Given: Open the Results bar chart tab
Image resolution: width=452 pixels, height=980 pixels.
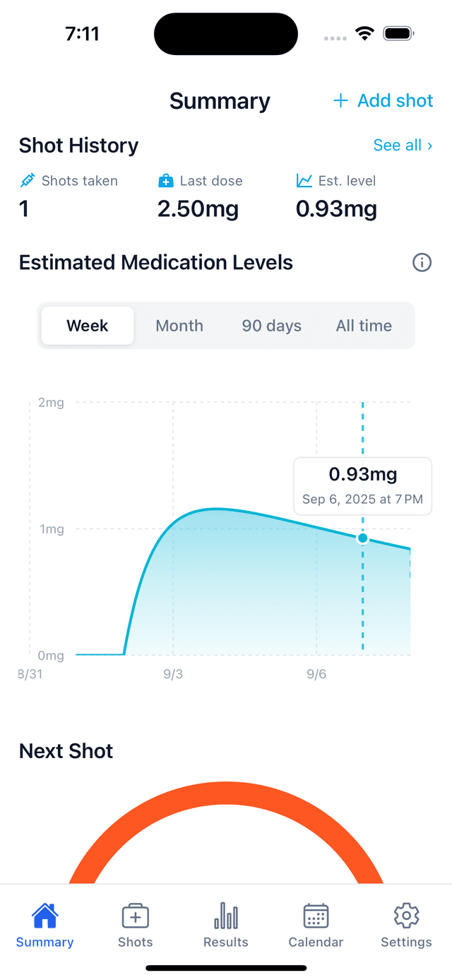Looking at the screenshot, I should tap(225, 917).
